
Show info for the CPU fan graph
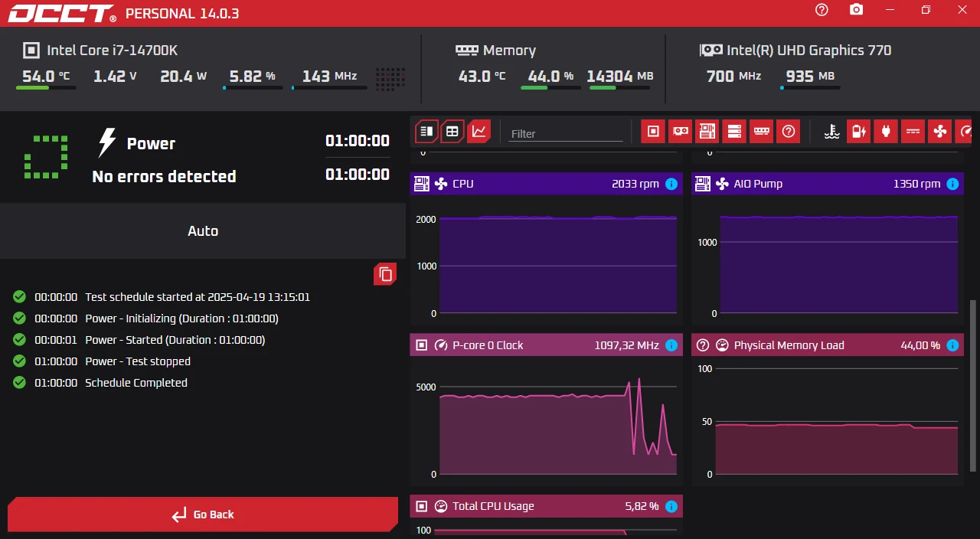click(x=671, y=184)
